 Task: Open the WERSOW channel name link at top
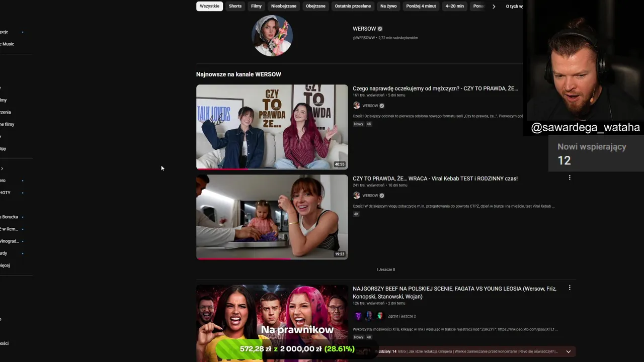364,29
